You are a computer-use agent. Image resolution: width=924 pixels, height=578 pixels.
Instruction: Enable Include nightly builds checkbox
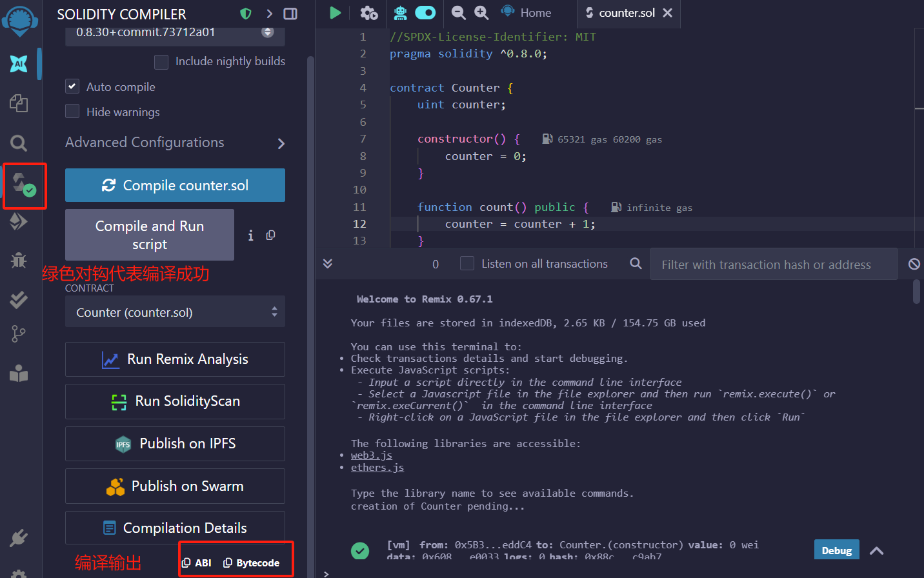(161, 62)
